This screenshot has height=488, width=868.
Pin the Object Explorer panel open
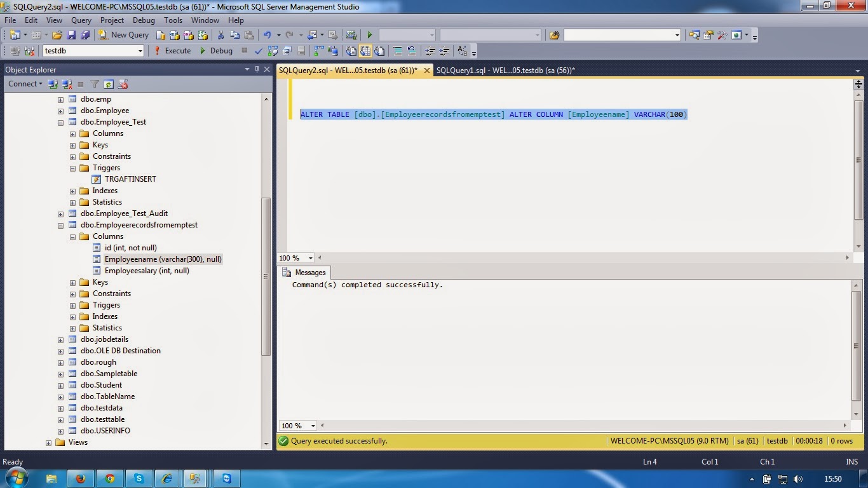point(258,69)
